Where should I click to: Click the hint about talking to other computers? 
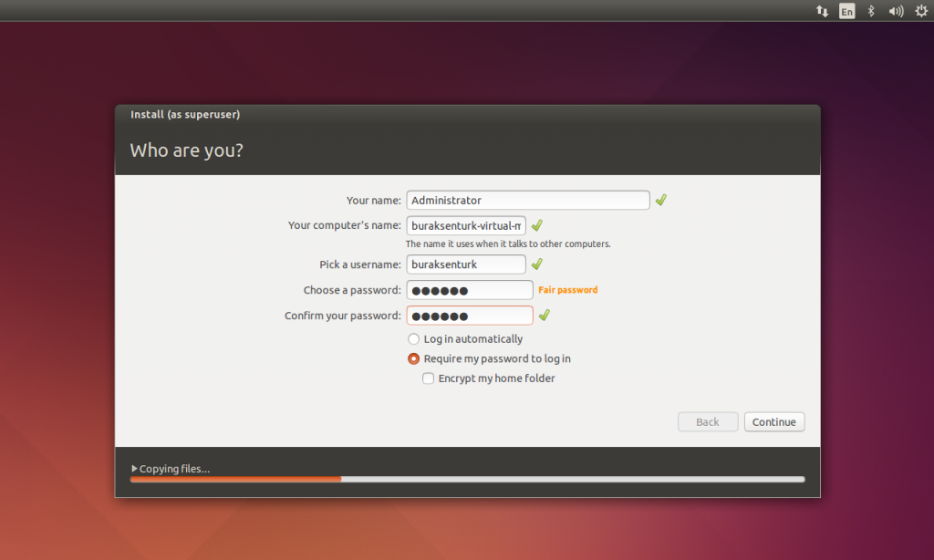point(508,244)
